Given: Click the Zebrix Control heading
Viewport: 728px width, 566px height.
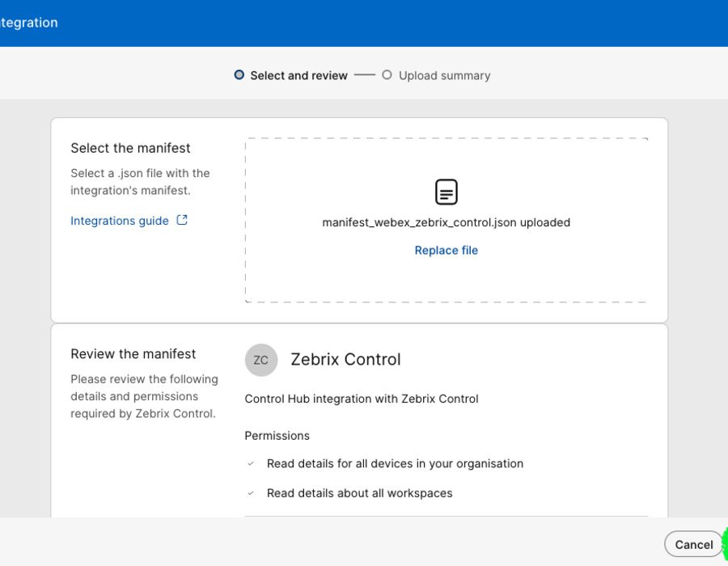Looking at the screenshot, I should click(x=345, y=360).
